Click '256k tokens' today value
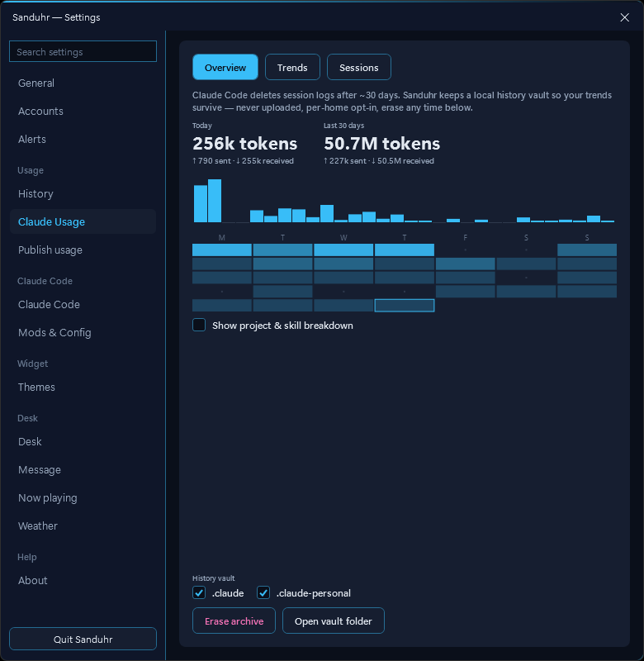The image size is (644, 661). (x=244, y=144)
